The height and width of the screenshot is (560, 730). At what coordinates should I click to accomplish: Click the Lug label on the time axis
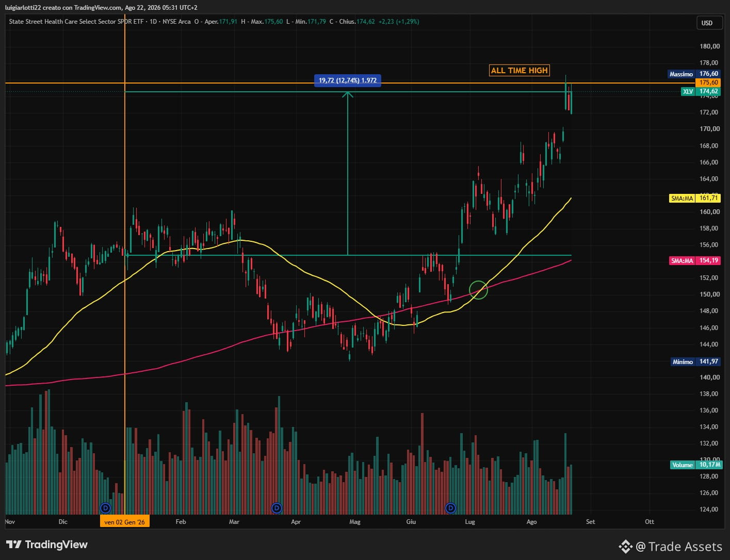click(x=469, y=521)
